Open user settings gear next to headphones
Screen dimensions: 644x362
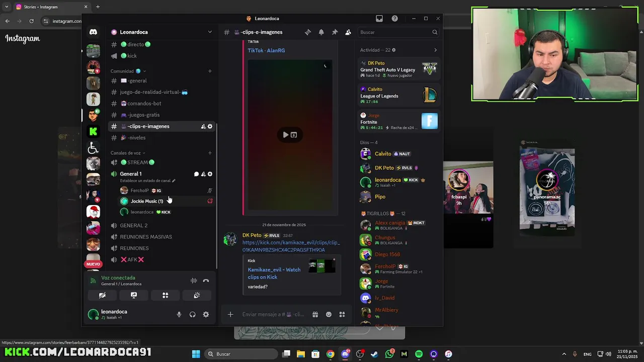206,315
